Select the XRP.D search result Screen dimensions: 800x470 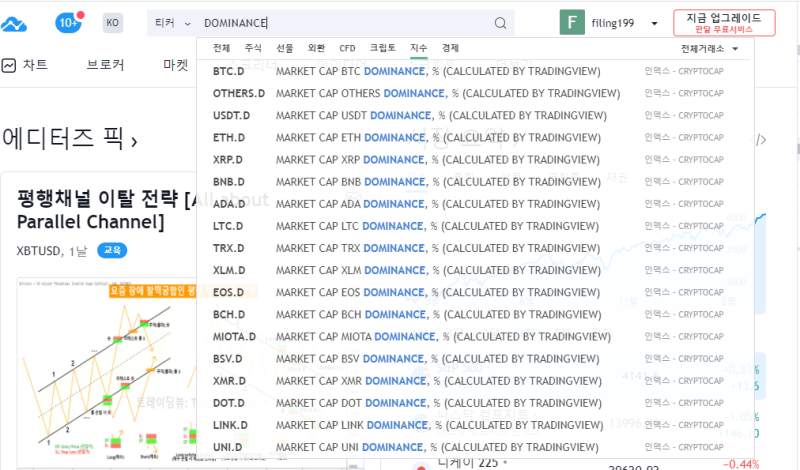click(474, 160)
